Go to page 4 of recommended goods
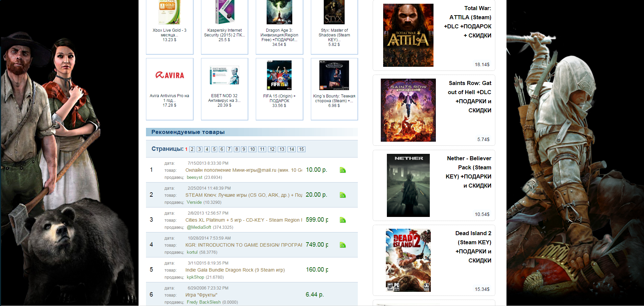 pyautogui.click(x=207, y=149)
